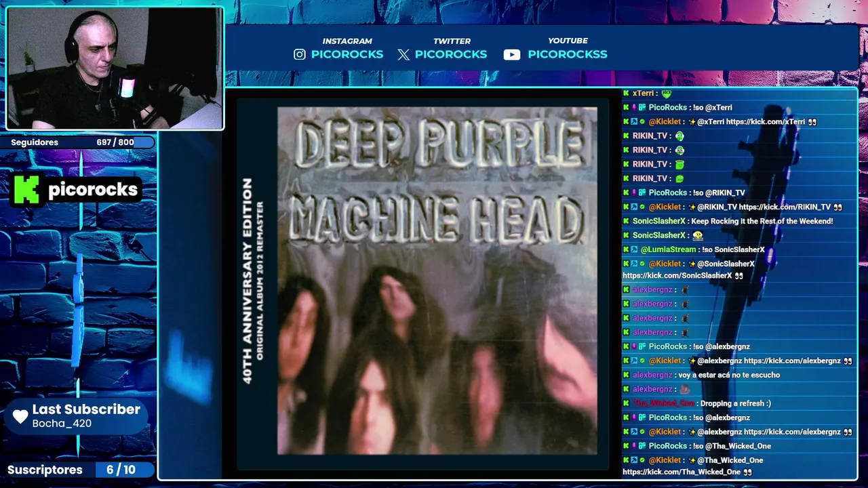Click the sparkle emoji before @SonicSlasherX mention
868x488 pixels.
[692, 264]
